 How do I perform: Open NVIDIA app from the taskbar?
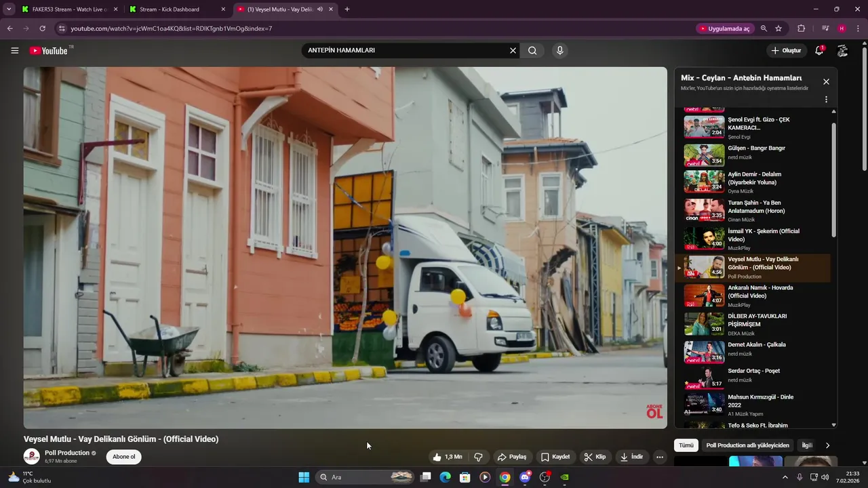tap(564, 477)
